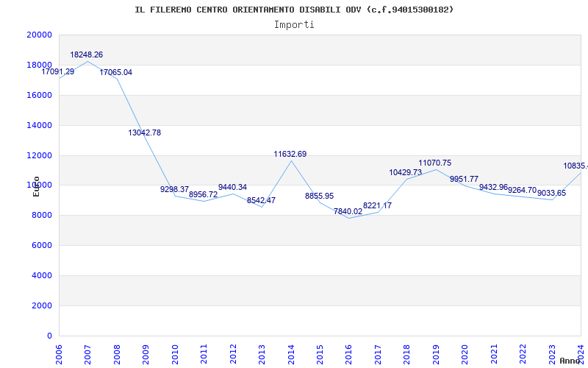
Task: Select the y-axis tick 4000
Action: [x=41, y=275]
